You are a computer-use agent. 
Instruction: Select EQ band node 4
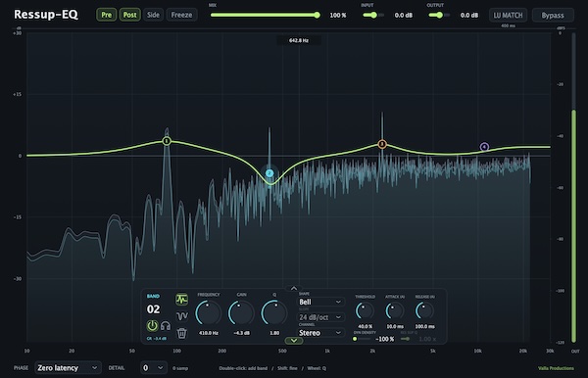click(x=484, y=147)
